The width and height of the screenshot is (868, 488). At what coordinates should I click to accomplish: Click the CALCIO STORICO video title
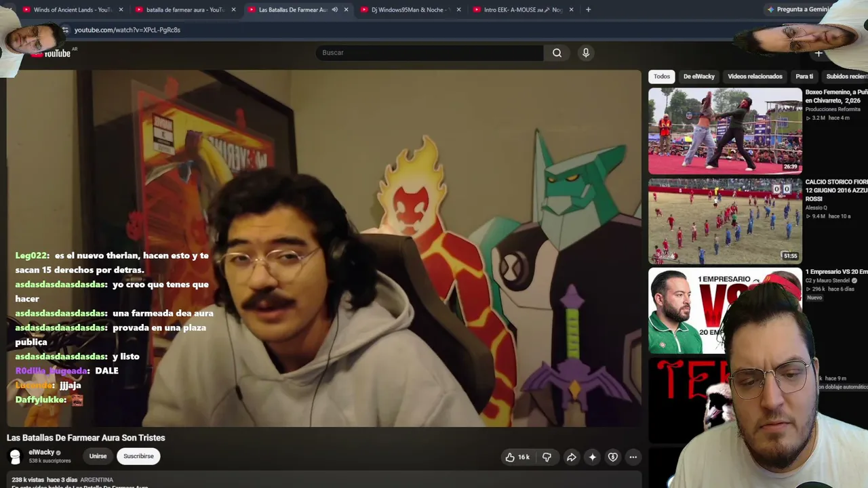[x=837, y=190]
